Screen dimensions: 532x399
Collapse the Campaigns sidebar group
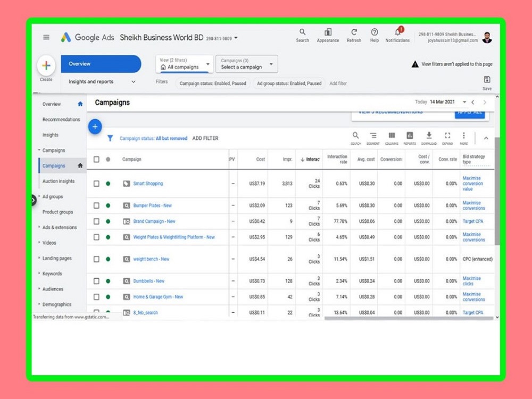coord(39,150)
